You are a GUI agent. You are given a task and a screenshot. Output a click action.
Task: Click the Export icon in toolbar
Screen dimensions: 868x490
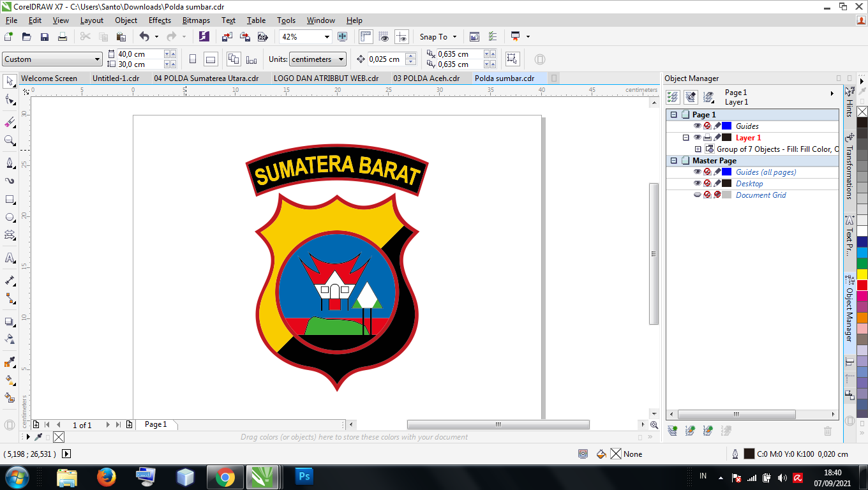coord(244,37)
